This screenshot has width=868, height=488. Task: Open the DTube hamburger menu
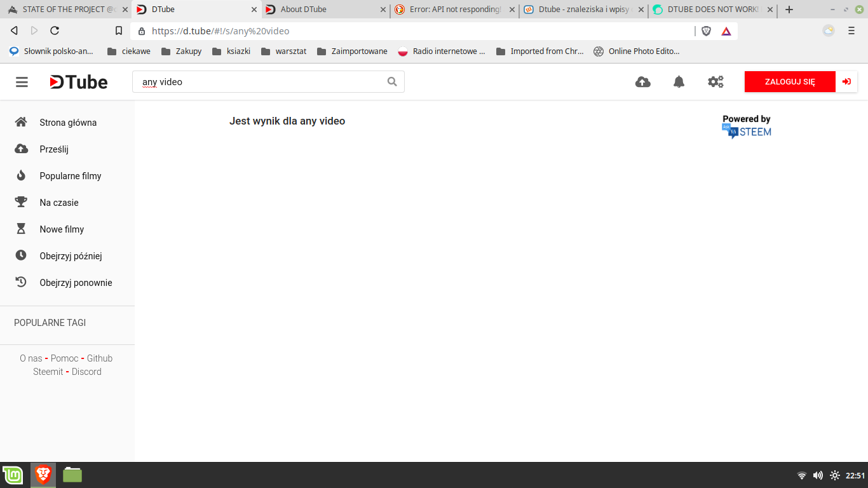(22, 82)
